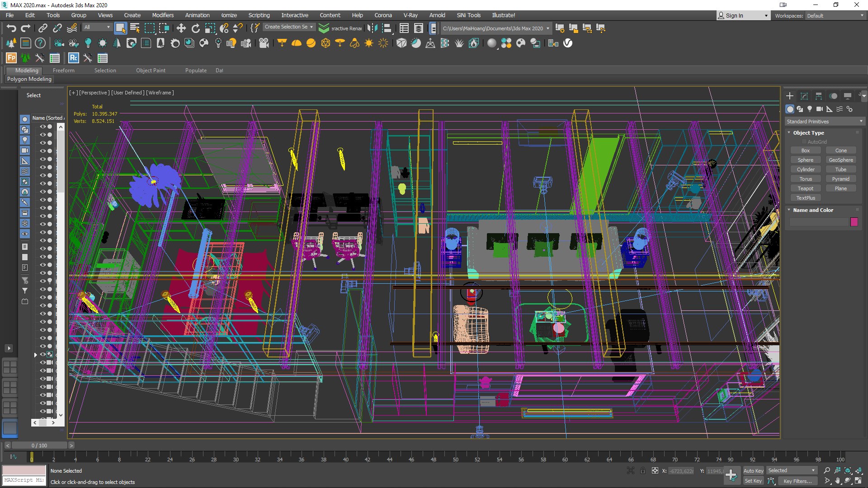The width and height of the screenshot is (868, 488).
Task: Open the Workspaces Default dropdown
Action: 835,15
